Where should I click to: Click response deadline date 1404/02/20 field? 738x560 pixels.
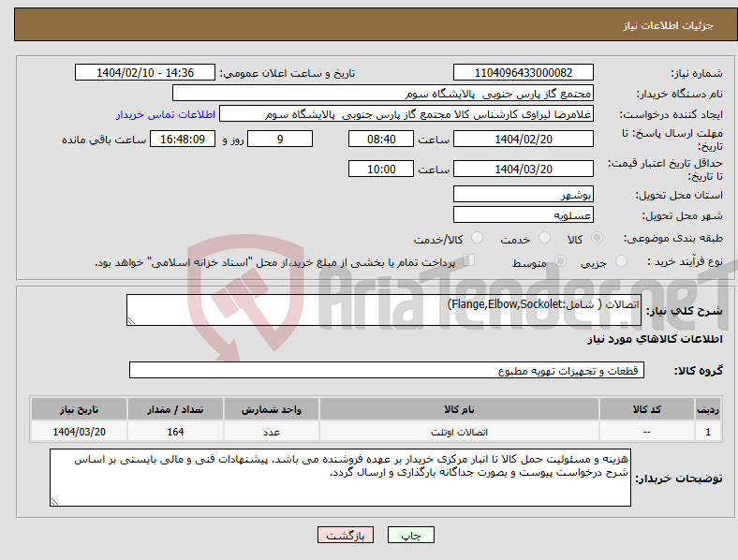pyautogui.click(x=523, y=139)
